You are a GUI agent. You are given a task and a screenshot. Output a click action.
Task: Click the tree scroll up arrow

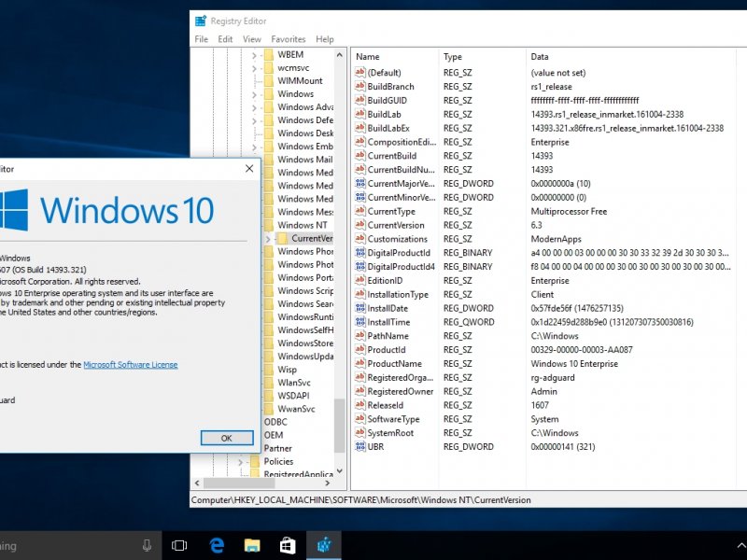click(x=339, y=55)
